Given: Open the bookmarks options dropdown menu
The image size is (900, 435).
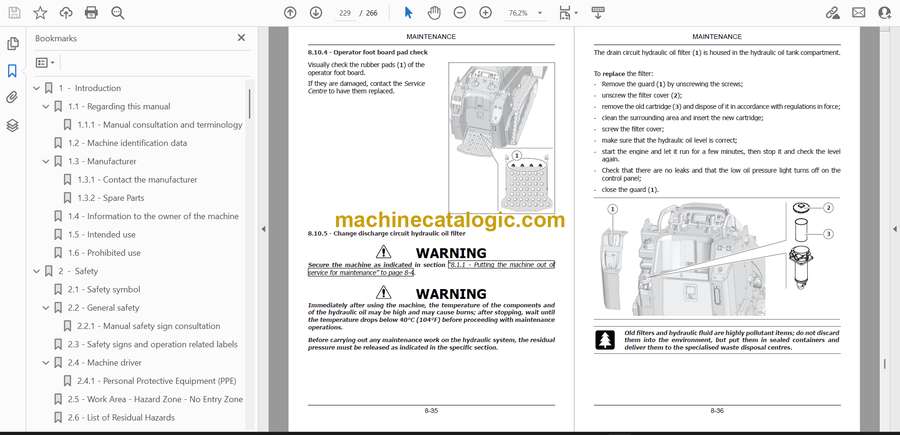Looking at the screenshot, I should pyautogui.click(x=46, y=62).
